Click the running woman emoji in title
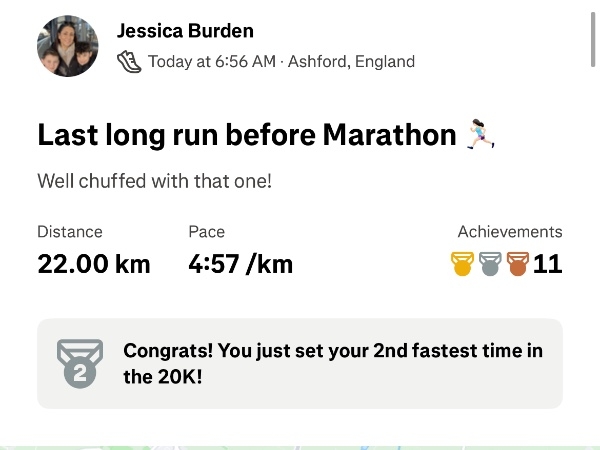600x450 pixels. pos(481,134)
